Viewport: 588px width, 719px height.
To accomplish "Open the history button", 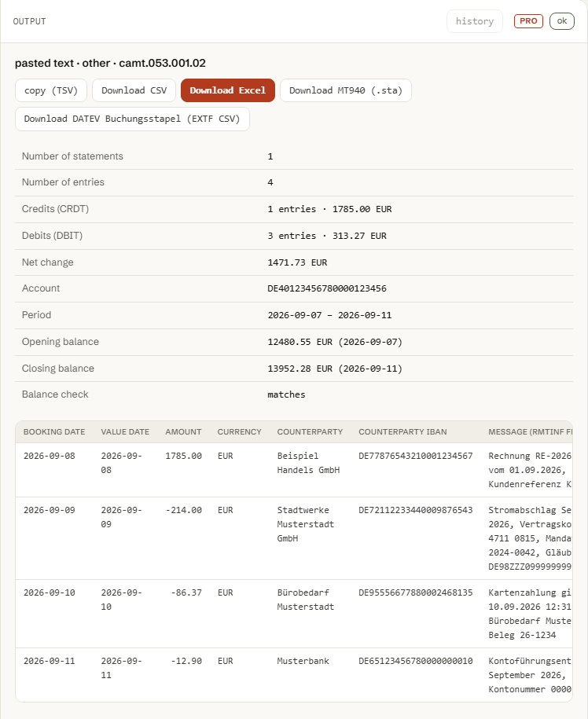I will (475, 21).
